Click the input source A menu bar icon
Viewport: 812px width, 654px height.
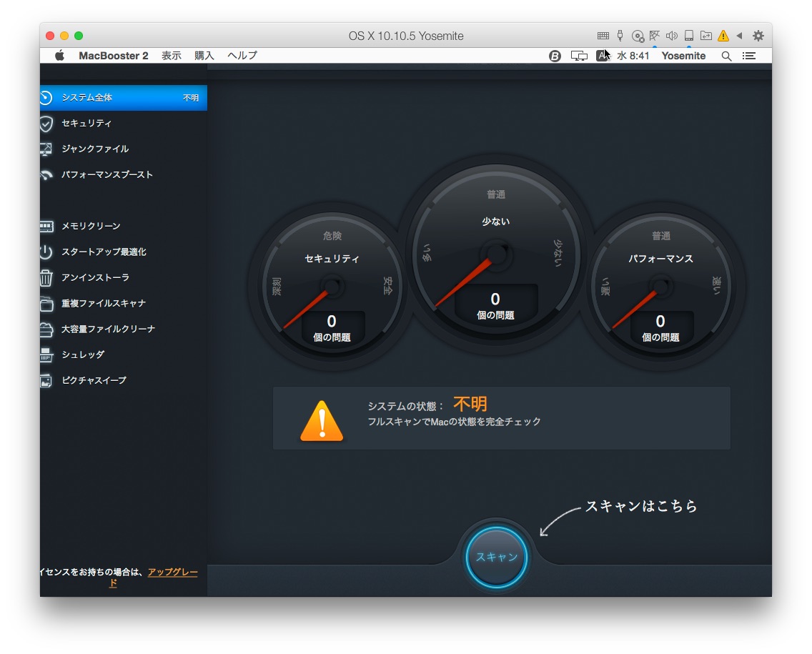click(603, 56)
